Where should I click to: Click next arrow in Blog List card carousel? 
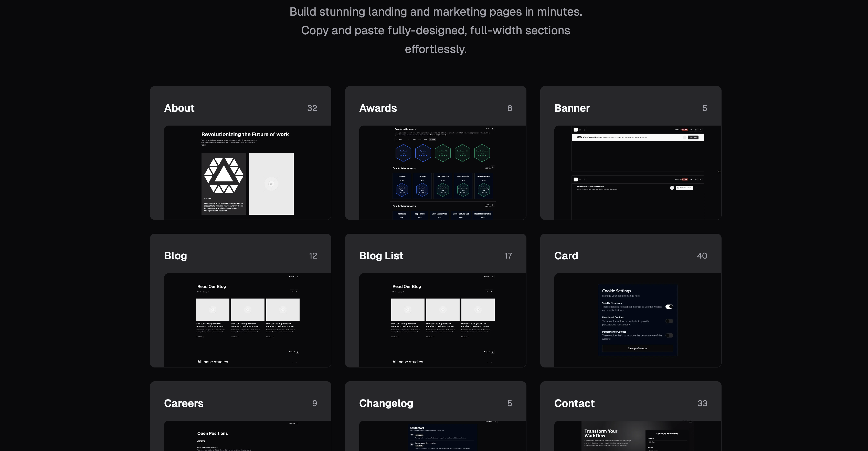(491, 291)
